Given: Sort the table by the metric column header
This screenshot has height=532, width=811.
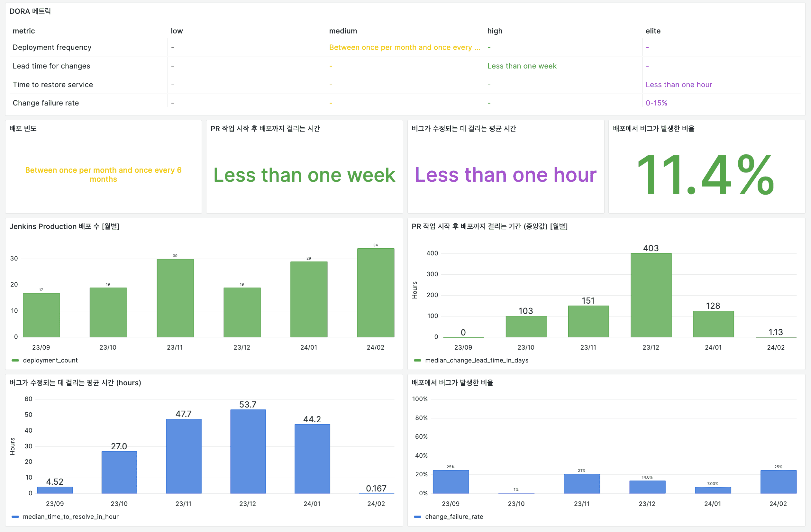Looking at the screenshot, I should (x=23, y=31).
